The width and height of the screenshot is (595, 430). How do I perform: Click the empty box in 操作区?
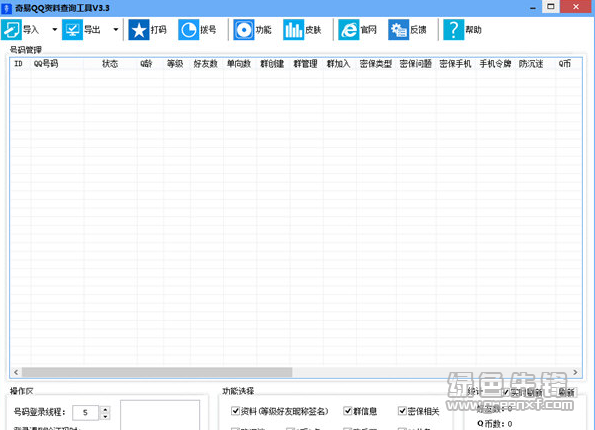pos(160,415)
